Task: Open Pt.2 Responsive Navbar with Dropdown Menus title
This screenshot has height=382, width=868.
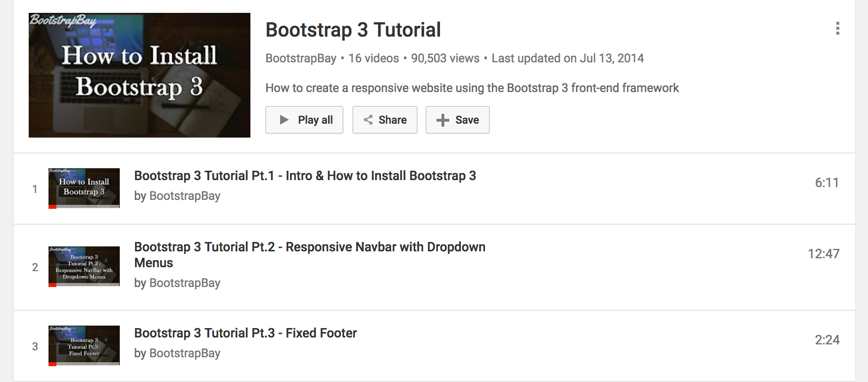Action: [310, 255]
